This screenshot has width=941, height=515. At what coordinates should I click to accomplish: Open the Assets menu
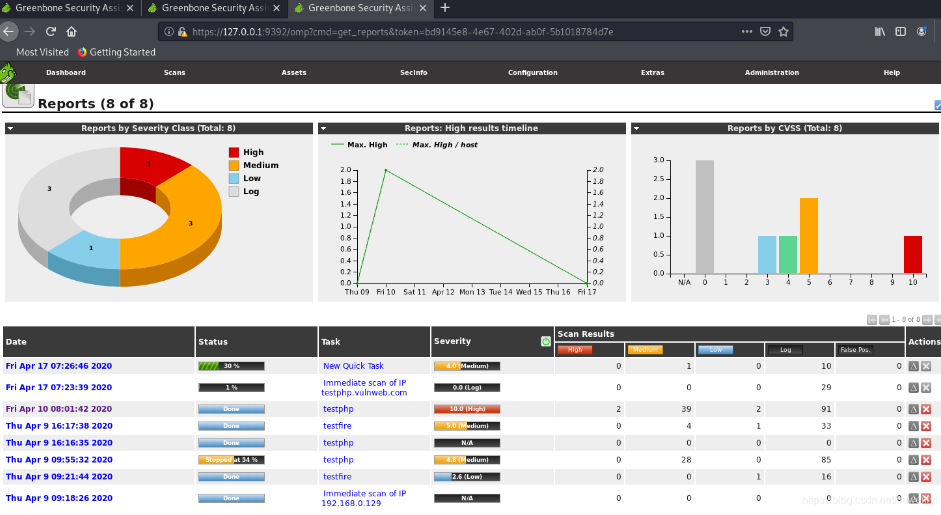(294, 73)
